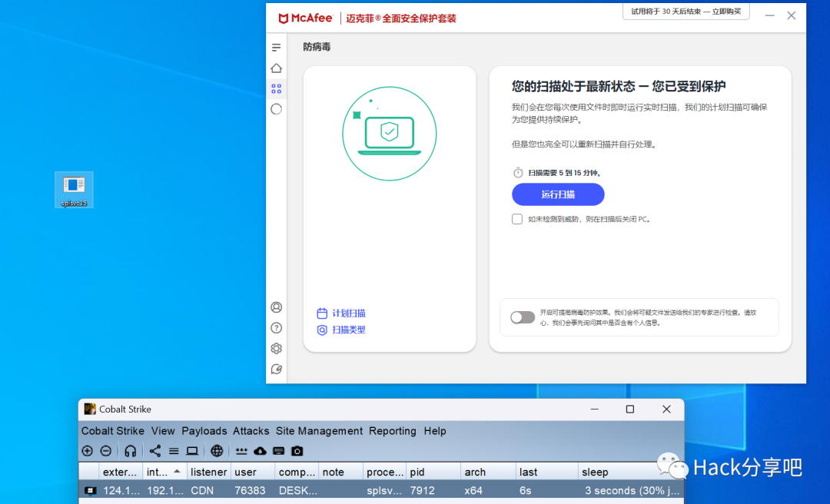
Task: View downloads via the cloud icon
Action: 261,451
